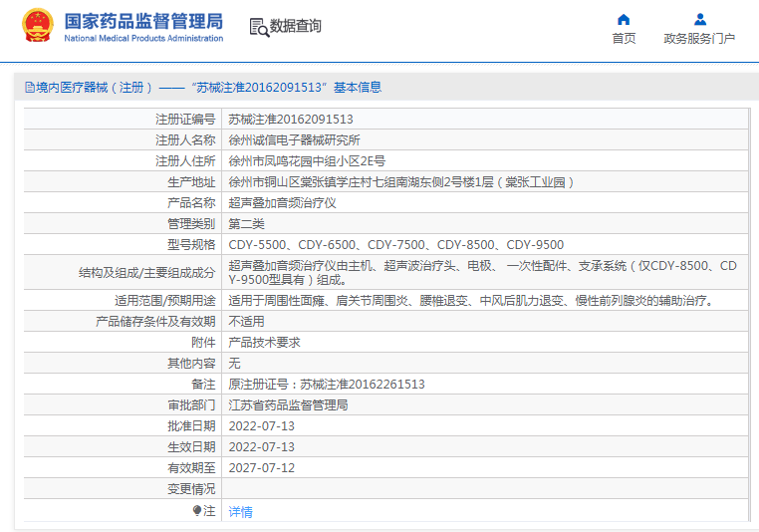Image resolution: width=759 pixels, height=532 pixels.
Task: Open the 首页 link
Action: pos(624,38)
